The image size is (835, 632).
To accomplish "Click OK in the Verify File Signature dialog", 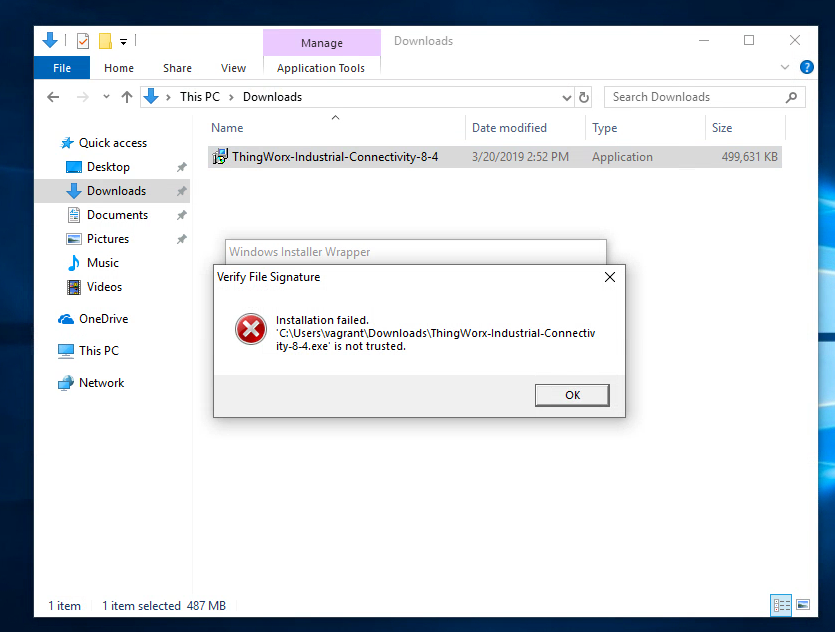I will click(572, 395).
